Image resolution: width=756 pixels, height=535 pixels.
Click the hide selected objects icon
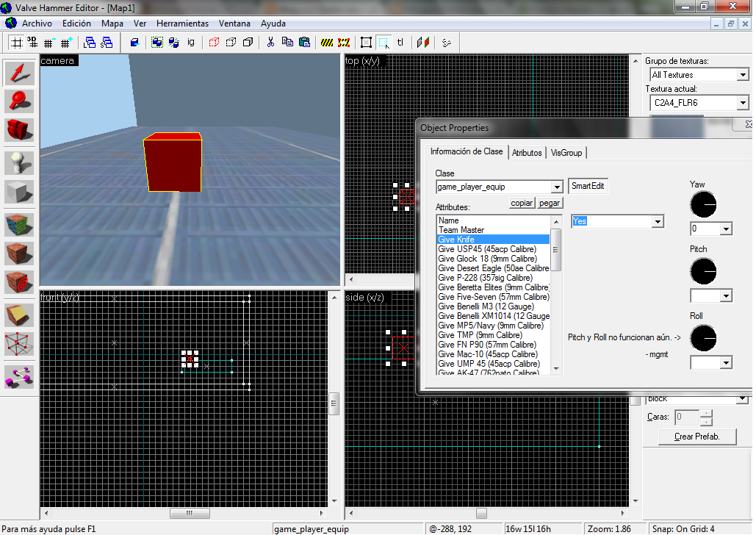coord(214,43)
